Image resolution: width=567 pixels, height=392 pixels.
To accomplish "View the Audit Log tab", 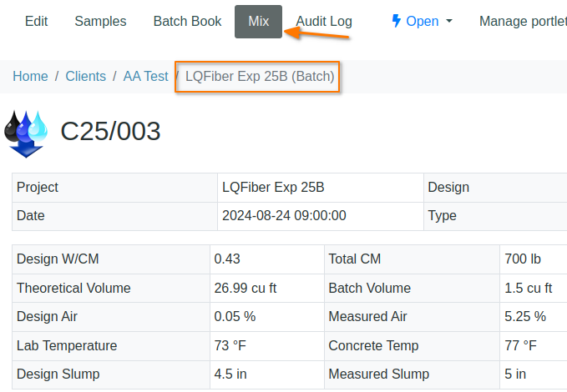I will tap(324, 21).
